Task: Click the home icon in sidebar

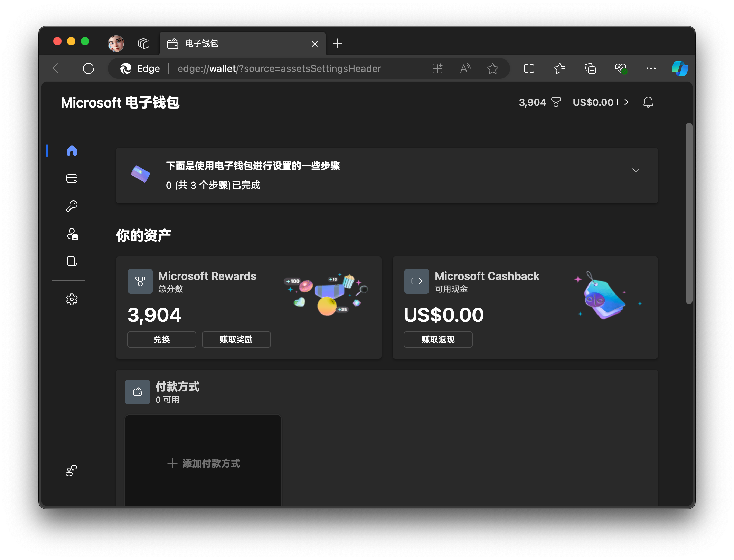Action: click(72, 150)
